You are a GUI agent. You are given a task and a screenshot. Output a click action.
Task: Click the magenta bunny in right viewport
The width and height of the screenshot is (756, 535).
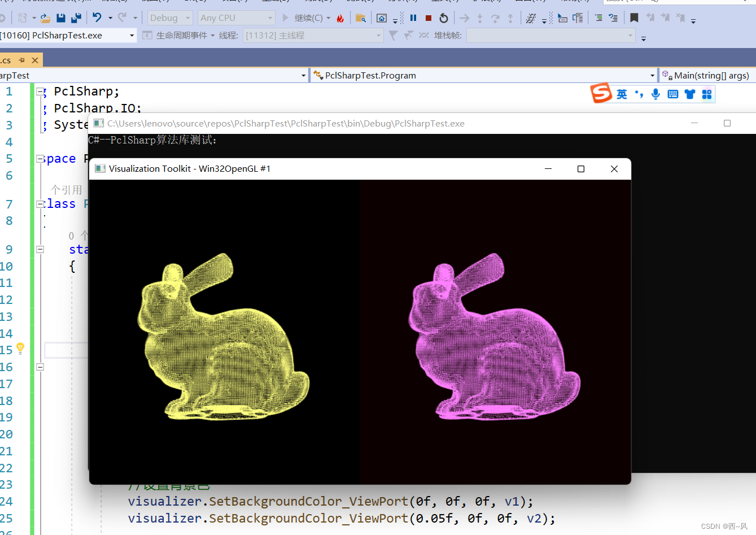click(x=494, y=338)
